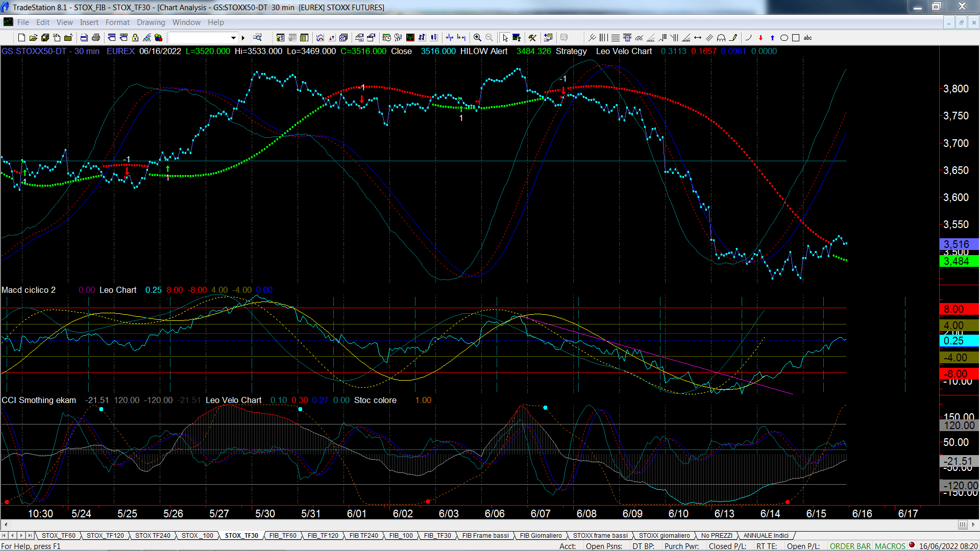
Task: Switch to the FIB_TF60 tab
Action: pyautogui.click(x=283, y=535)
